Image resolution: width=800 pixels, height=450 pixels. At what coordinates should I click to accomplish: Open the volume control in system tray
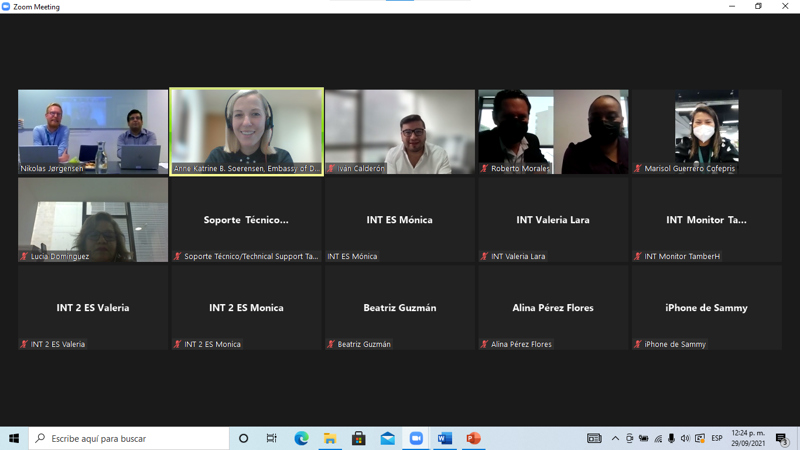[x=685, y=438]
